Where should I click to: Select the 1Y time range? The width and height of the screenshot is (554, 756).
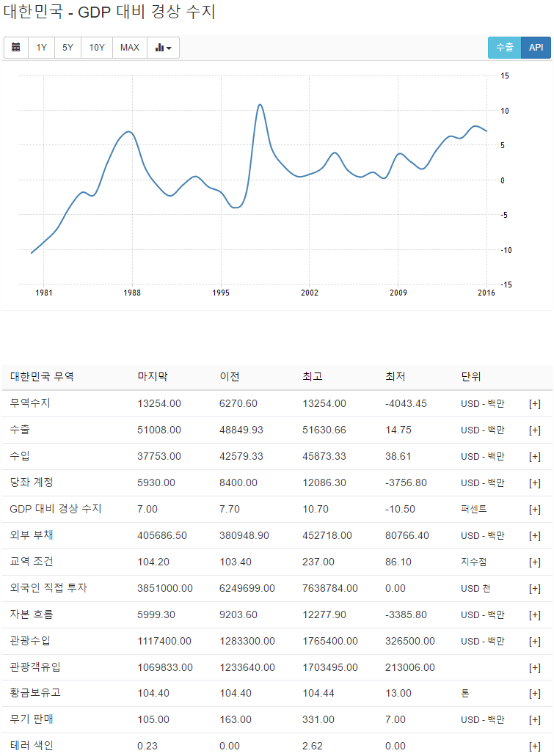pyautogui.click(x=42, y=48)
